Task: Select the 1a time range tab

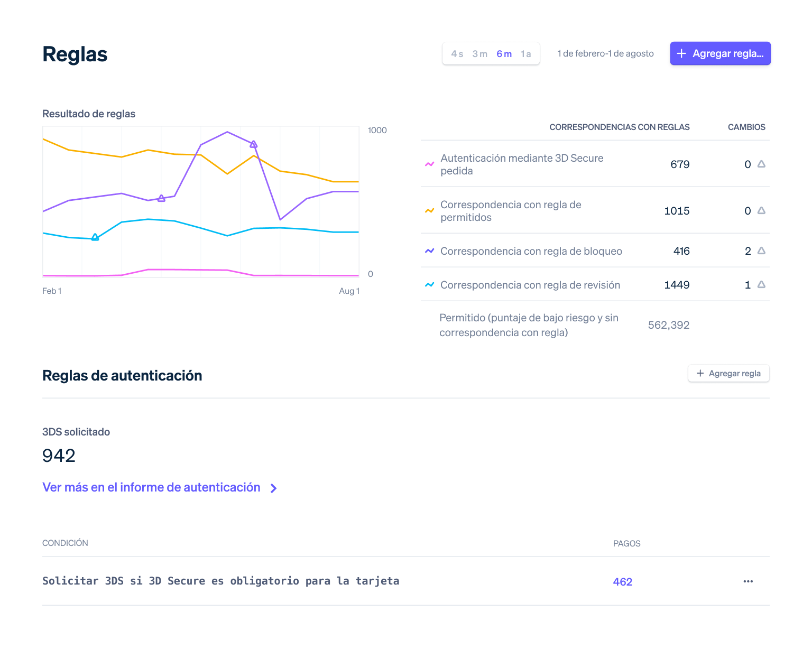Action: (x=526, y=54)
